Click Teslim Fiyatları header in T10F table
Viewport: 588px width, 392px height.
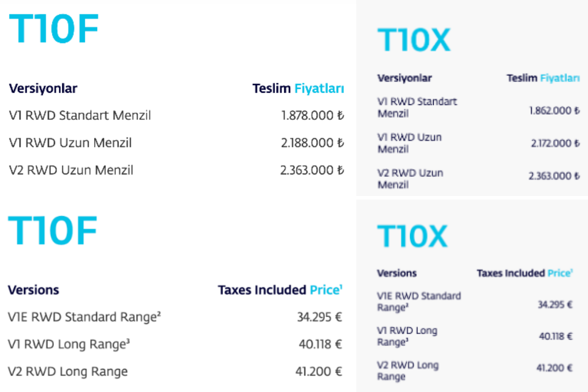(298, 89)
